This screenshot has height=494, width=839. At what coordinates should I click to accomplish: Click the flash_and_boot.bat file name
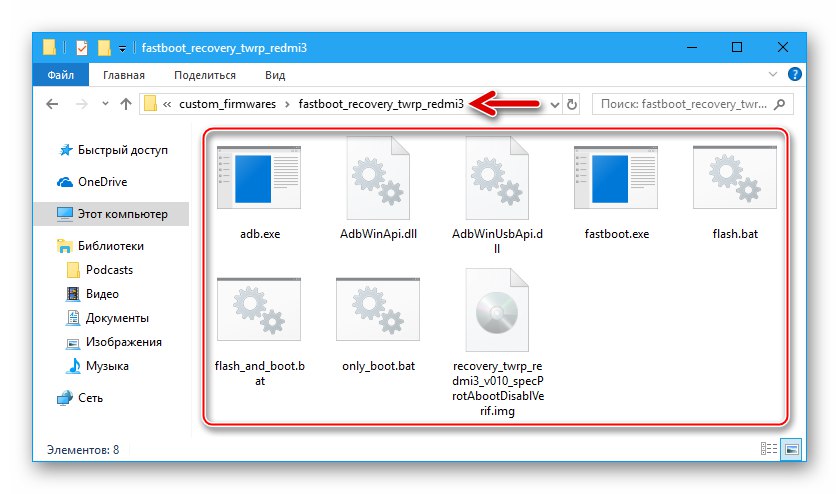[x=260, y=374]
